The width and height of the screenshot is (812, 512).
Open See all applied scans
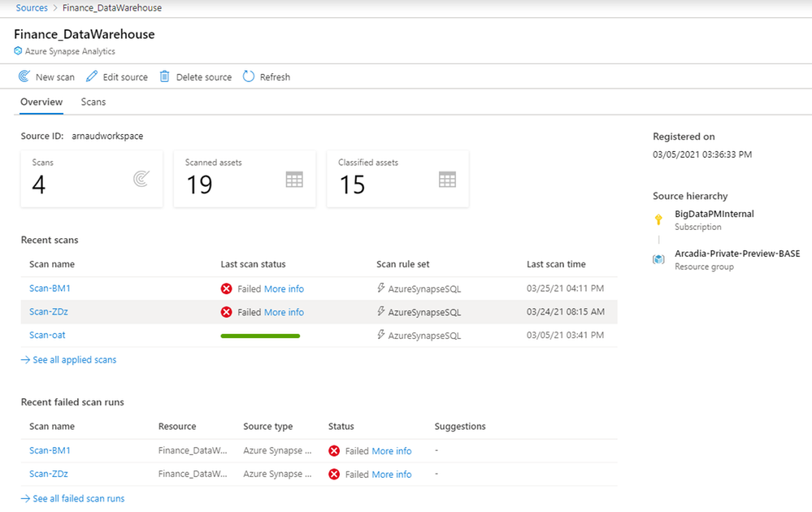pyautogui.click(x=74, y=359)
